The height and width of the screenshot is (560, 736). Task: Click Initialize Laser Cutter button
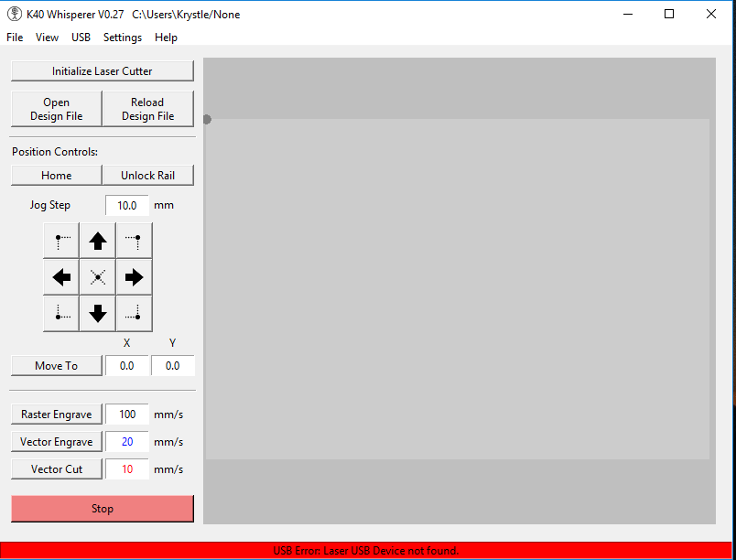pos(103,71)
